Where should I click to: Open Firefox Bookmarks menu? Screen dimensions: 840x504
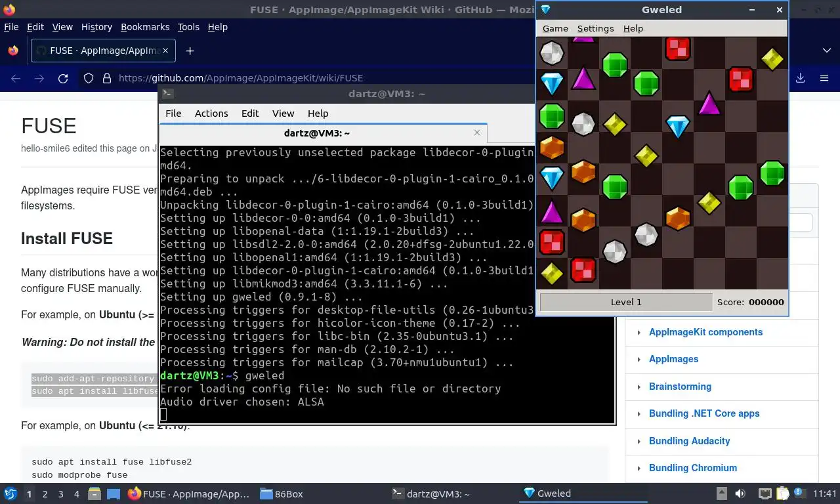click(145, 27)
